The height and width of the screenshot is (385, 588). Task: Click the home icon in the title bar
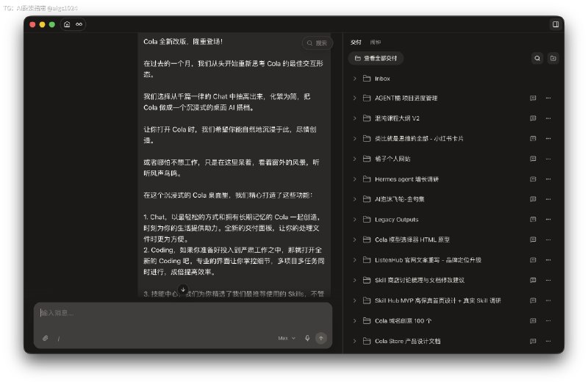67,24
